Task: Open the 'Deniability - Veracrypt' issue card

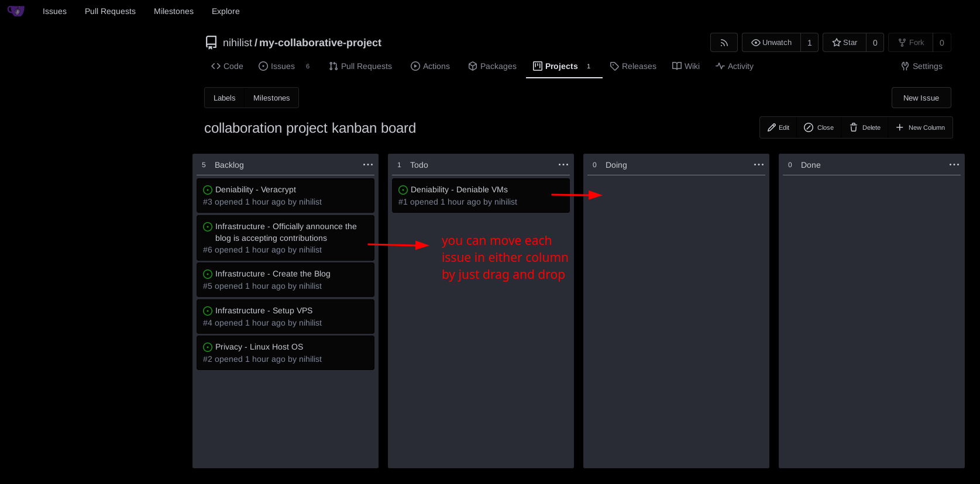Action: click(x=256, y=189)
